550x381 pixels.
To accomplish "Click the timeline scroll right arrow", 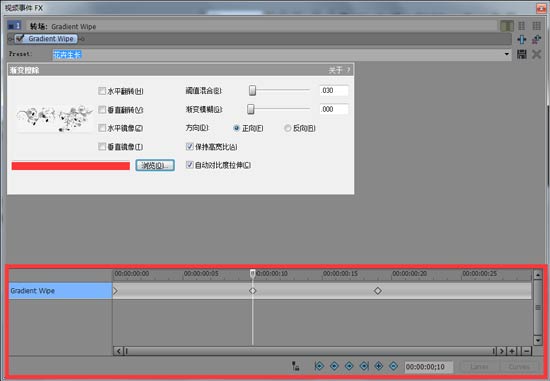I will tap(502, 351).
